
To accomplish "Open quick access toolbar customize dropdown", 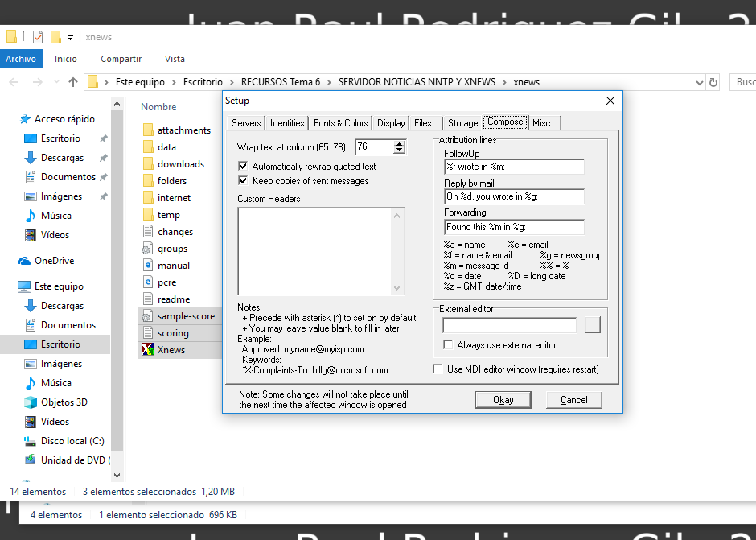I will tap(70, 37).
